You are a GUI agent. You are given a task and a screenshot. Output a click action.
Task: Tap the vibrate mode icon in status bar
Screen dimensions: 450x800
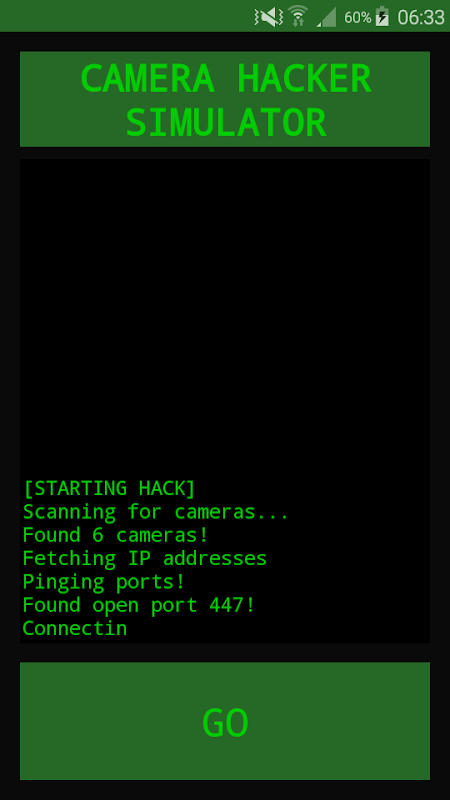[x=268, y=17]
